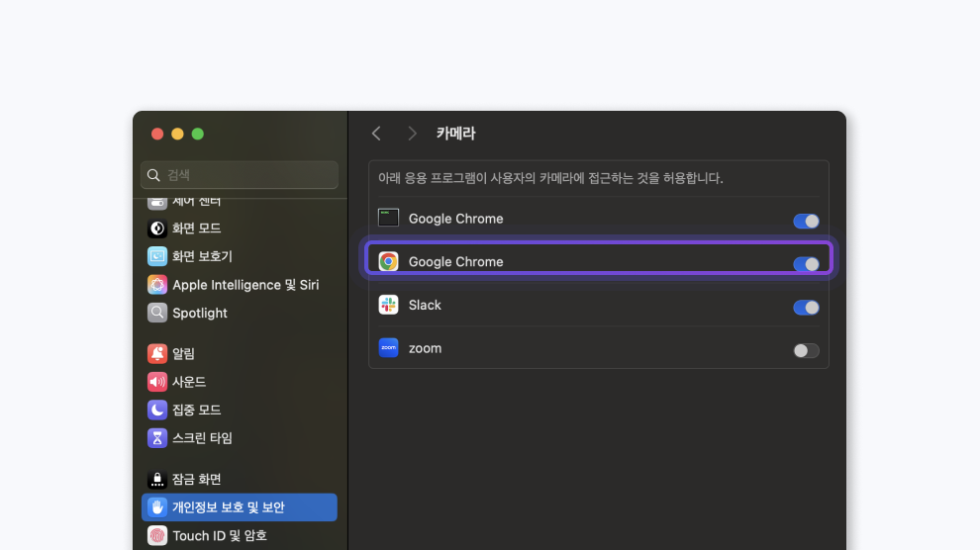Select the Screen Saver (화면 보호기) icon

[156, 256]
